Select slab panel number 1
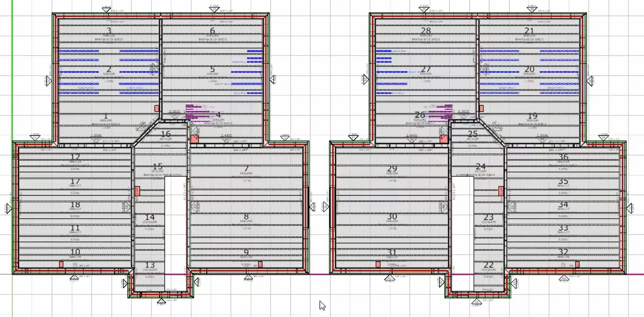This screenshot has height=317, width=644. tap(106, 116)
